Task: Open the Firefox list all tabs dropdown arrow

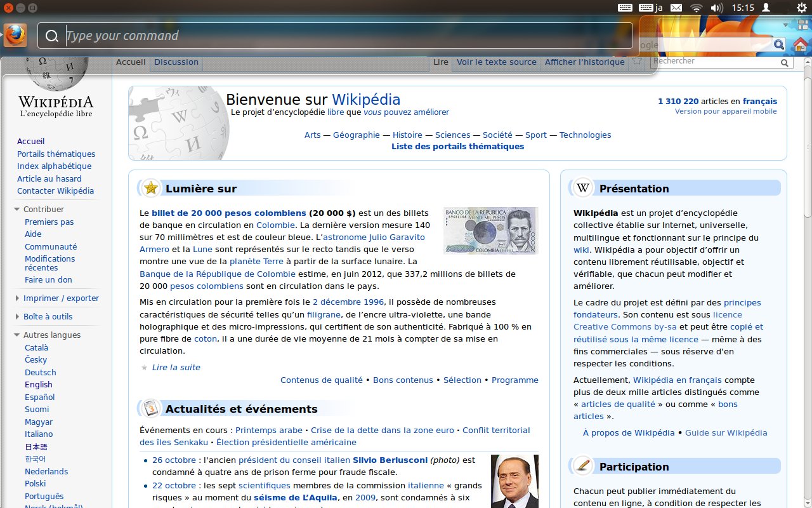Action: coord(786,25)
